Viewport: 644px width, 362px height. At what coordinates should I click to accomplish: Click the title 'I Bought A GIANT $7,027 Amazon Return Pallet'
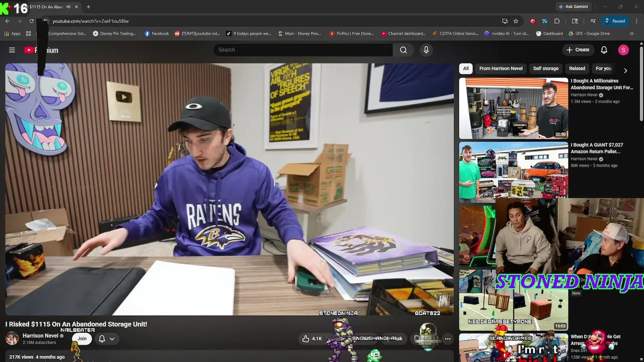click(x=597, y=148)
